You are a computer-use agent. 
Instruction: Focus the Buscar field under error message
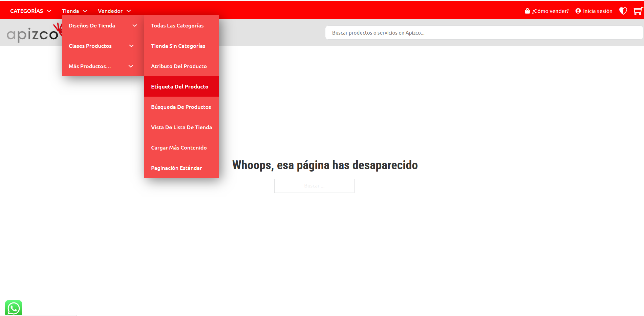point(314,186)
